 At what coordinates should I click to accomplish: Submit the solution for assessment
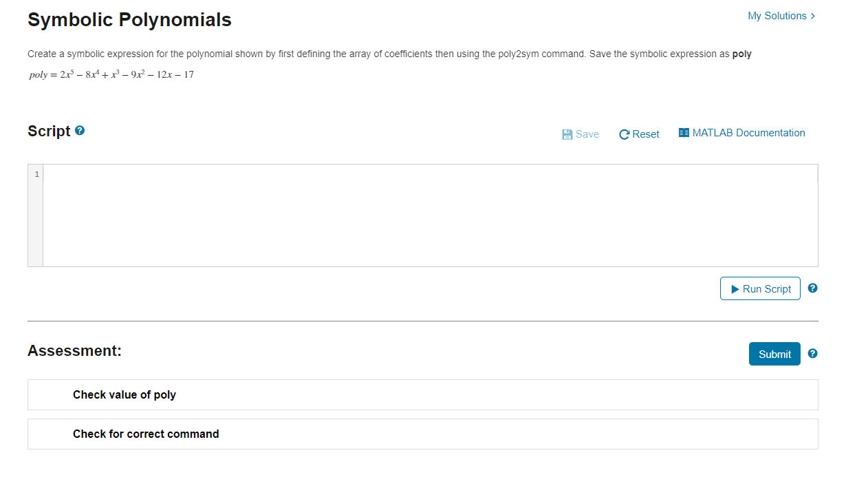(774, 354)
